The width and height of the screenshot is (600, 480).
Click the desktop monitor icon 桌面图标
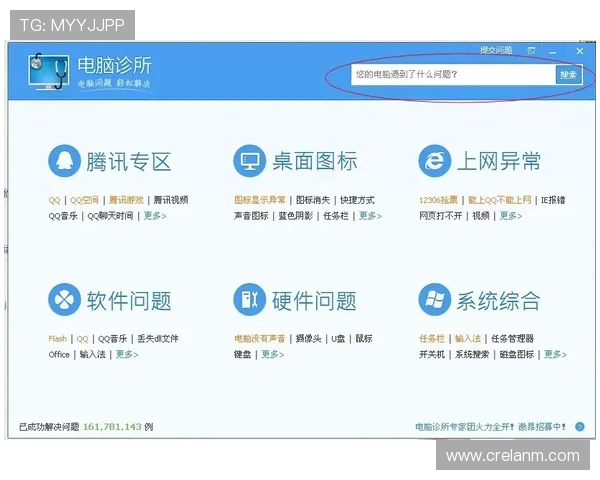click(x=249, y=161)
